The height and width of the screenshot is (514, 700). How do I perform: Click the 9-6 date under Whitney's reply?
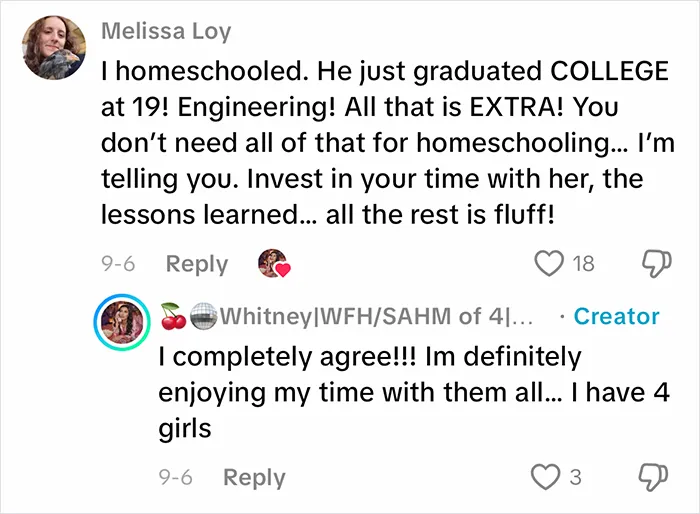point(175,477)
